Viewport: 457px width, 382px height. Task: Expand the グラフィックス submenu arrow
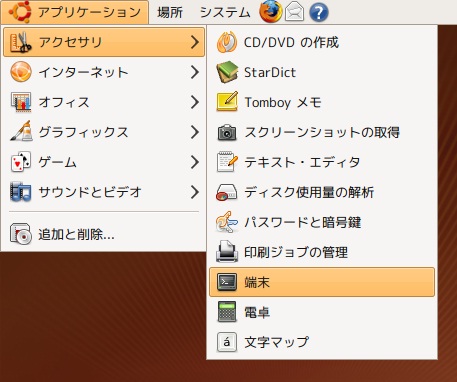coord(195,132)
